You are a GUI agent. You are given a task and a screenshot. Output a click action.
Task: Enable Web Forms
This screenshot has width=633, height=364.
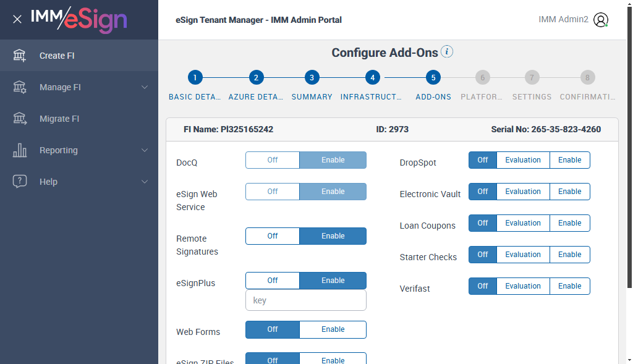pos(333,329)
